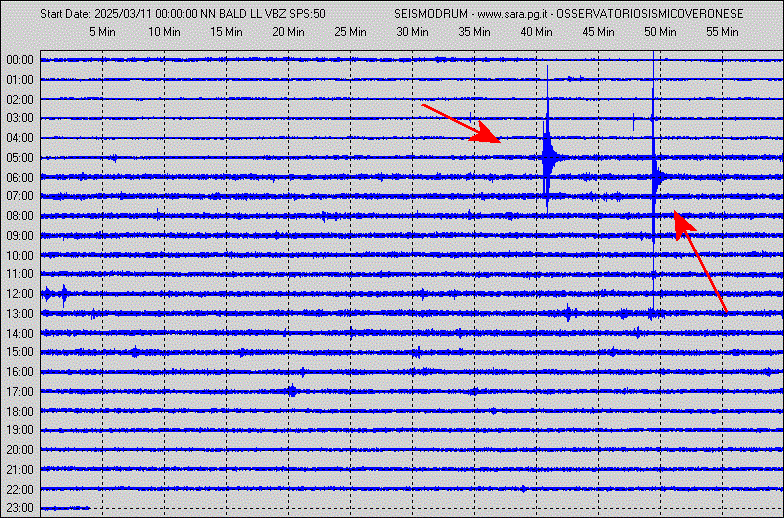Screen dimensions: 784x518
Task: Click the 20:00 hour row label
Action: pyautogui.click(x=20, y=450)
